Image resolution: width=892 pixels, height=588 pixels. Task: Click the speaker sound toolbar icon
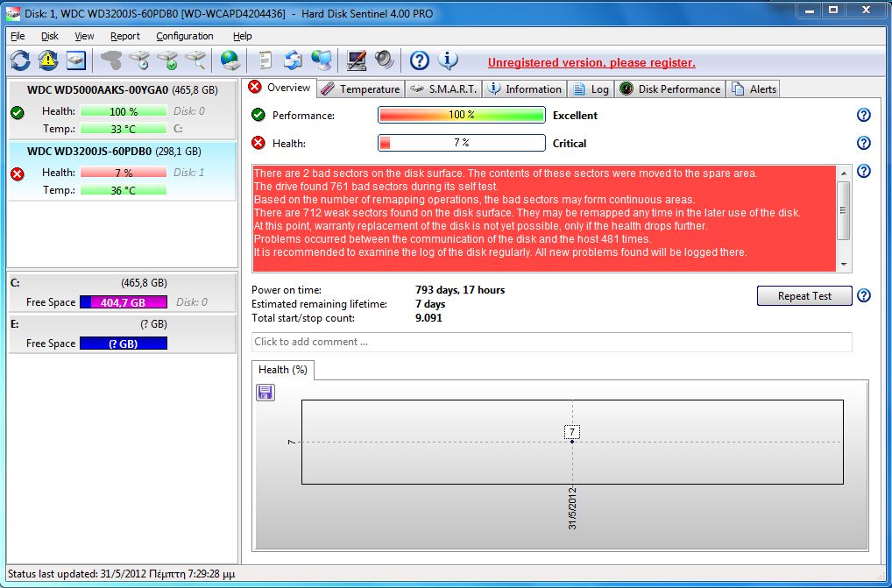click(385, 60)
